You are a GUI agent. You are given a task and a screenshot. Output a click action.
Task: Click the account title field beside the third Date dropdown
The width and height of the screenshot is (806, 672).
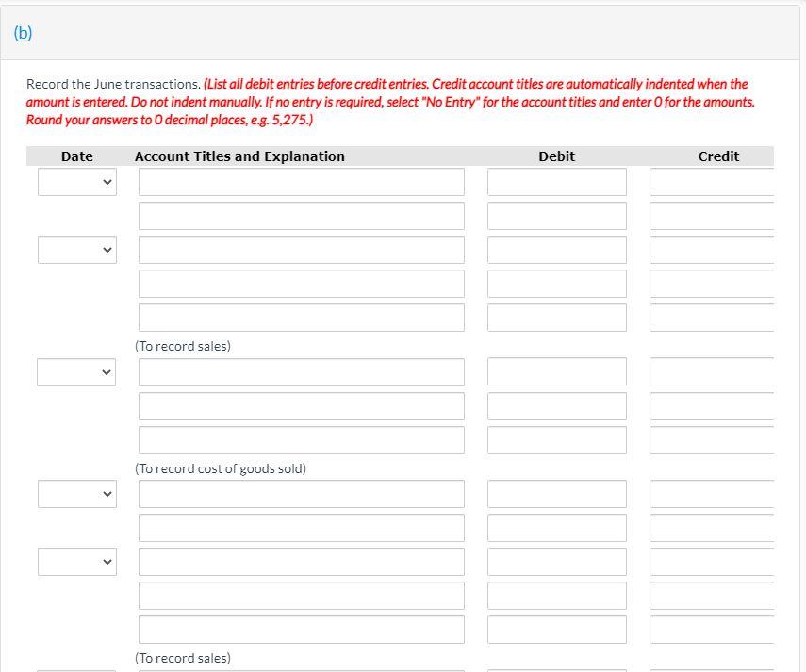pyautogui.click(x=302, y=372)
